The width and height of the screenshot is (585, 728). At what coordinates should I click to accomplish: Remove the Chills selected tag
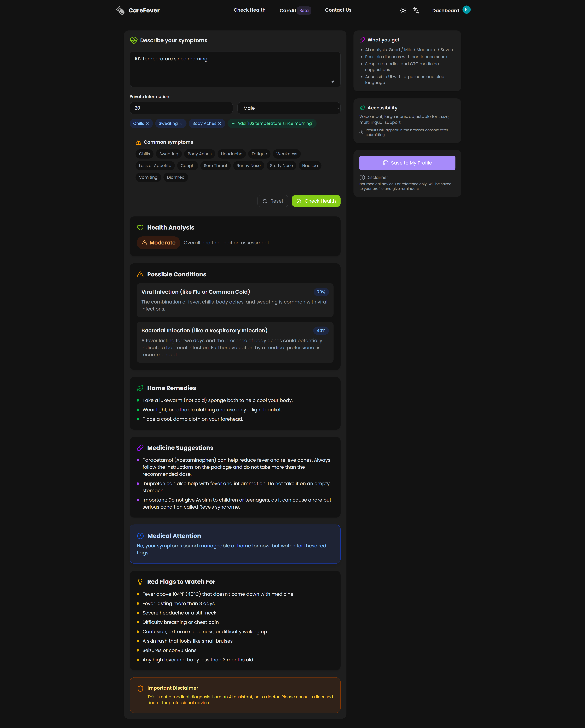(x=147, y=124)
